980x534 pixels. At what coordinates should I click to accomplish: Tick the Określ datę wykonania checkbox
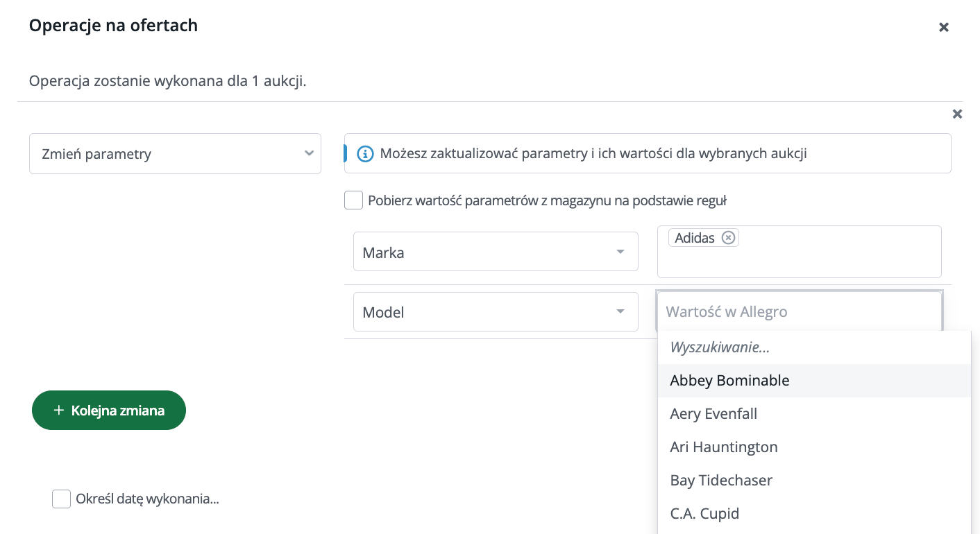coord(62,499)
